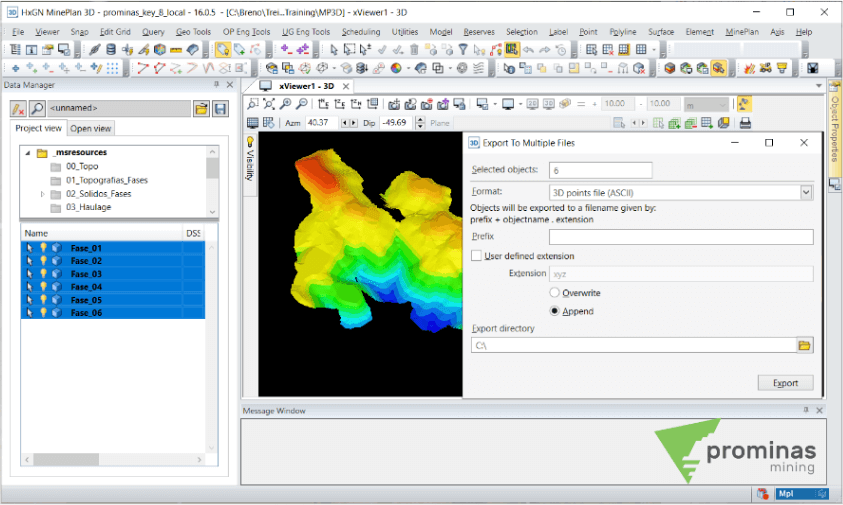Viewport: 843px width, 505px height.
Task: Click the Export button
Action: (785, 383)
